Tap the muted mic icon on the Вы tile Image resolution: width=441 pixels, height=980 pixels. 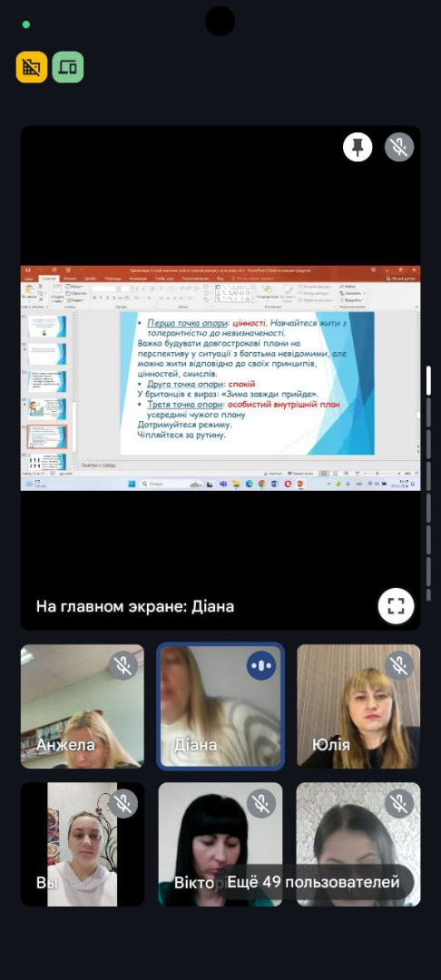coord(123,803)
